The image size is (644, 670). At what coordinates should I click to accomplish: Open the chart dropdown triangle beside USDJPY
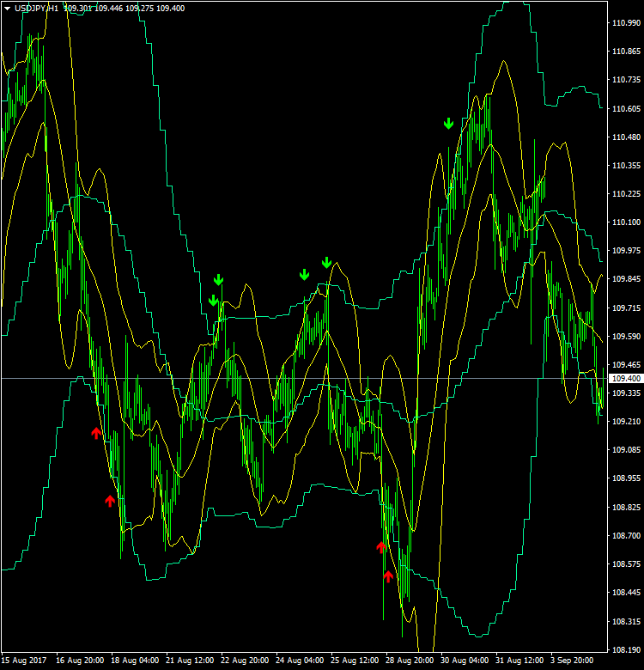coord(7,9)
